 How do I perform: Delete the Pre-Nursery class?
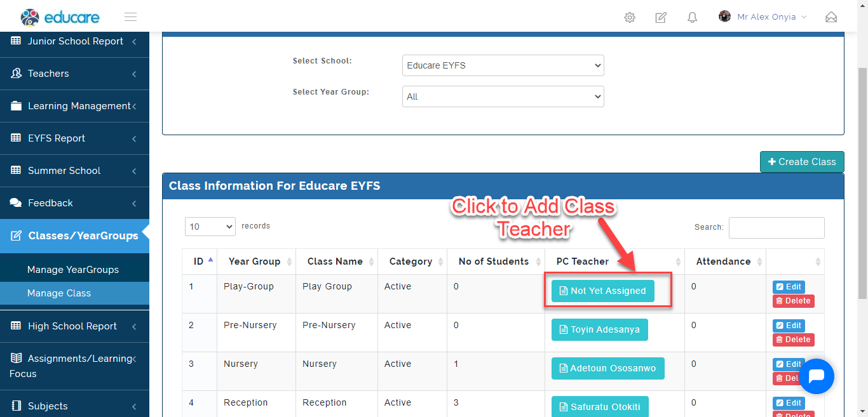point(794,340)
